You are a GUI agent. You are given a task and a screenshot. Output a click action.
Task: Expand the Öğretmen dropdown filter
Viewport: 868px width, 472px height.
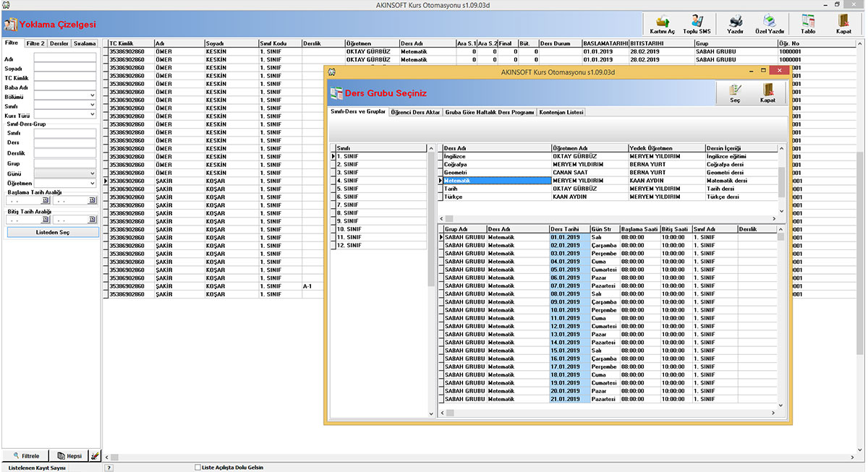pyautogui.click(x=93, y=183)
